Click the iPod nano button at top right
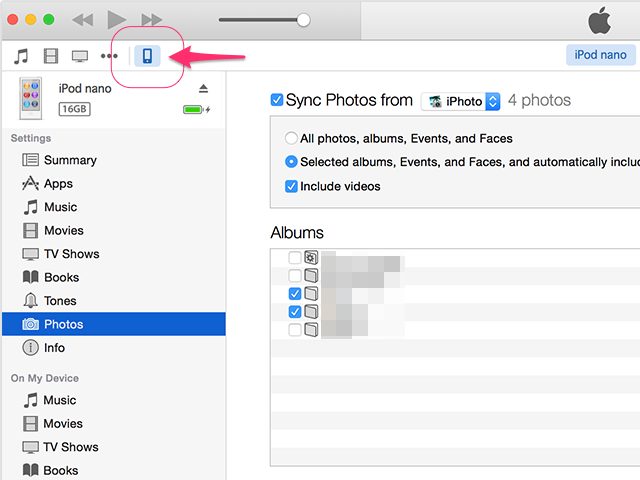This screenshot has height=480, width=640. coord(600,55)
